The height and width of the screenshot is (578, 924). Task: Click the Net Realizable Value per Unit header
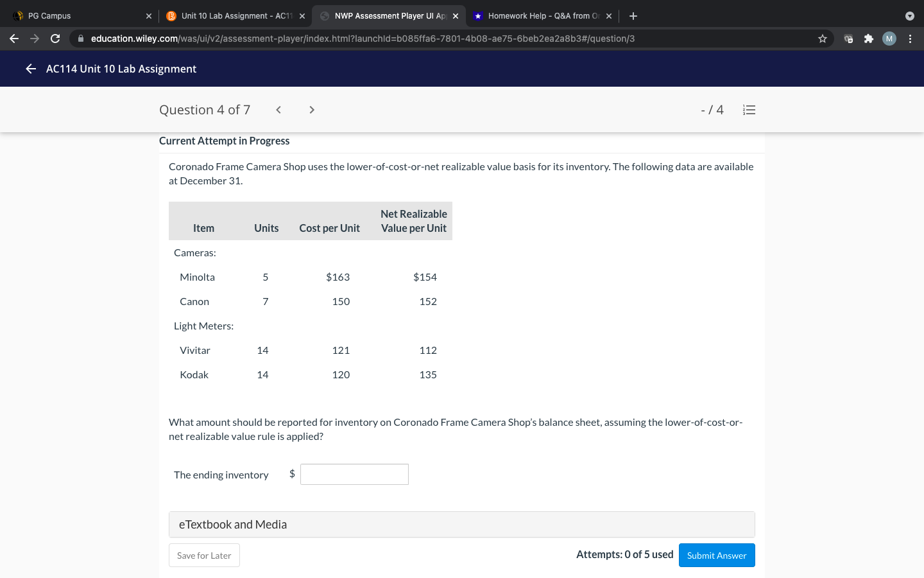pyautogui.click(x=414, y=221)
